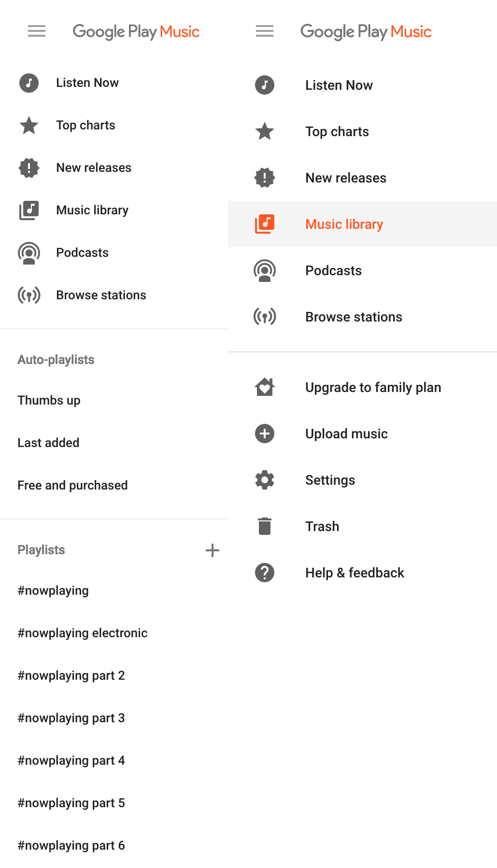Open Listen Now in the left menu
The height and width of the screenshot is (868, 497).
87,83
